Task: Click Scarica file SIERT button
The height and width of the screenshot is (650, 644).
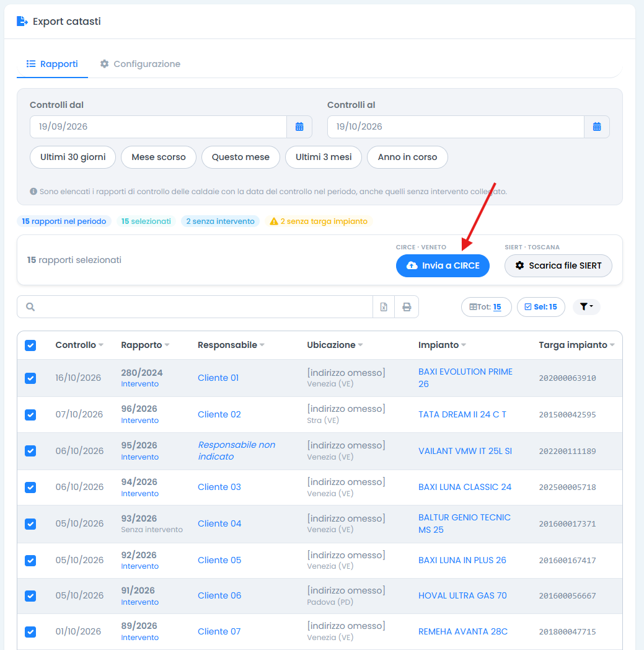Action: coord(558,265)
